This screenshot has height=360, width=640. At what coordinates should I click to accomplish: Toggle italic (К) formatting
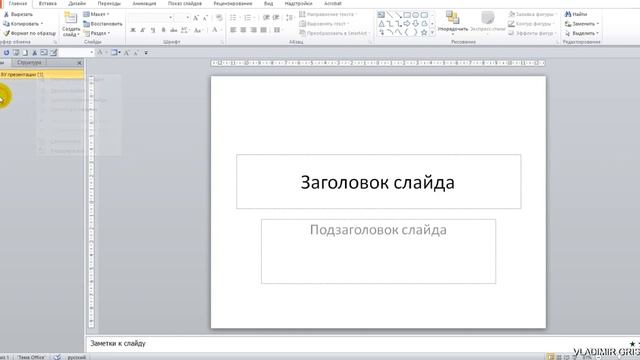pyautogui.click(x=142, y=30)
